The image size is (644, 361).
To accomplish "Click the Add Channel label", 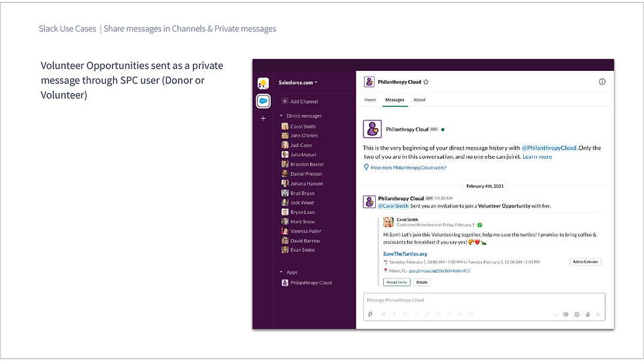I will 304,101.
